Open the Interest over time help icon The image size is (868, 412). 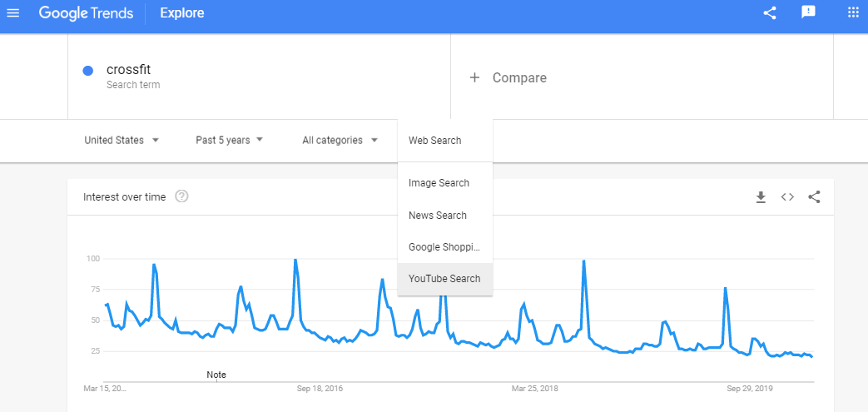click(x=181, y=197)
